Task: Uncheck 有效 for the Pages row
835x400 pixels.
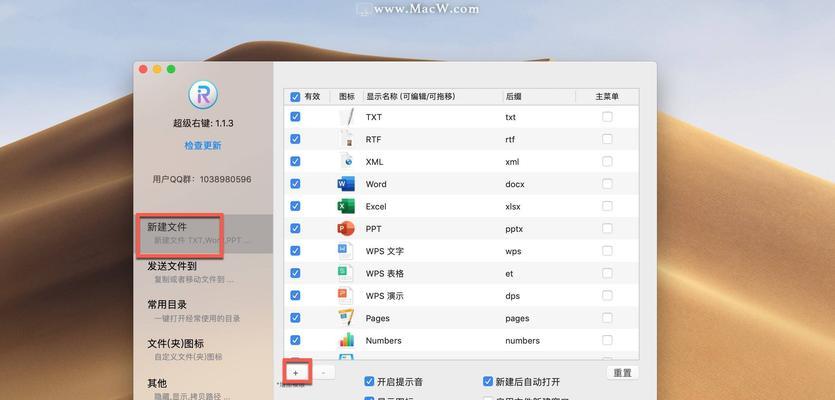Action: point(295,318)
